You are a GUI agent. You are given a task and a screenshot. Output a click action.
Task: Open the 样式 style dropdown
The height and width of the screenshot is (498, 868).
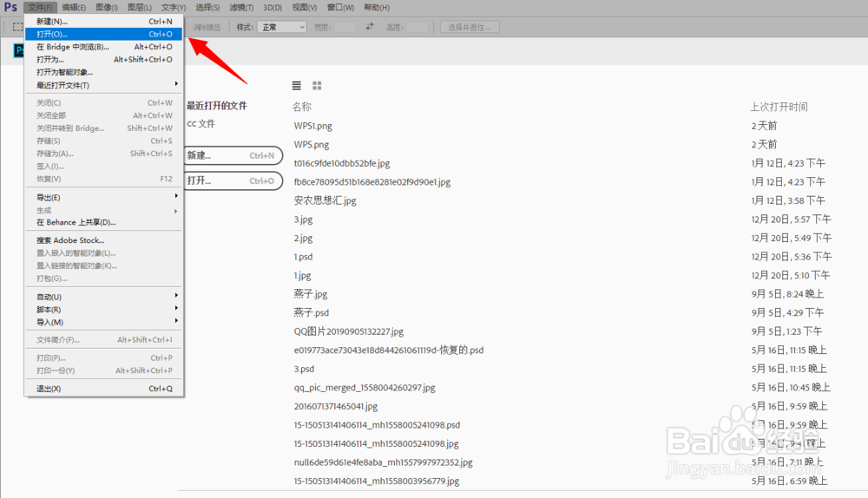tap(282, 27)
